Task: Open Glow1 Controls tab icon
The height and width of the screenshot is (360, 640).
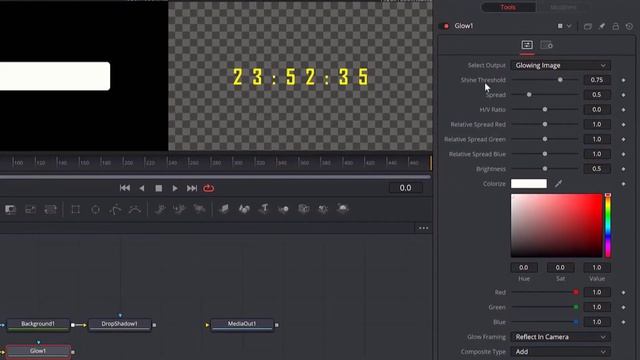Action: (x=527, y=45)
